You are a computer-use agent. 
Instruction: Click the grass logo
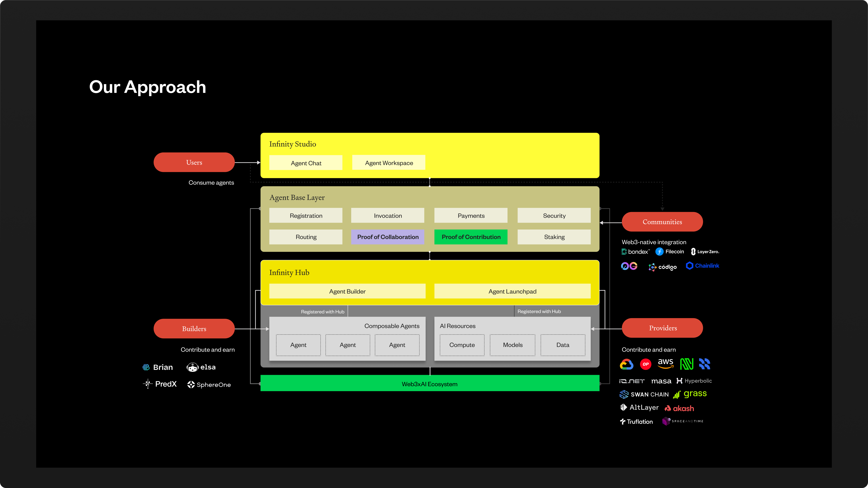690,394
